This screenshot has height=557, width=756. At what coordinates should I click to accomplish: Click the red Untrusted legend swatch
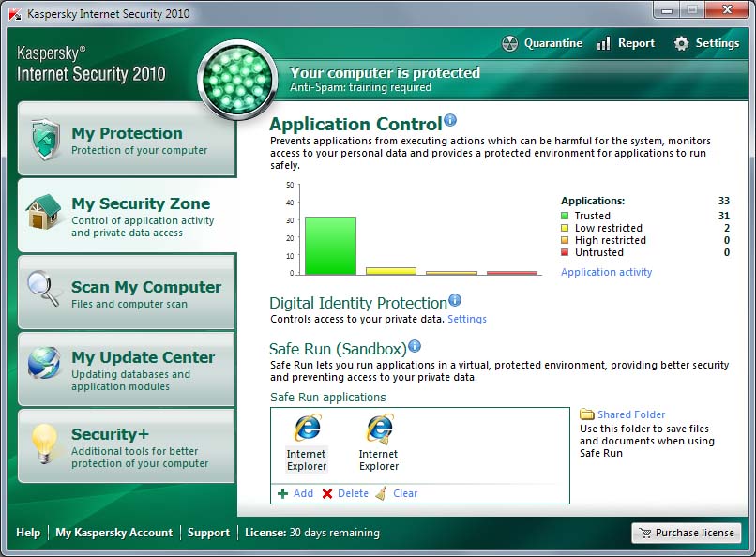565,252
